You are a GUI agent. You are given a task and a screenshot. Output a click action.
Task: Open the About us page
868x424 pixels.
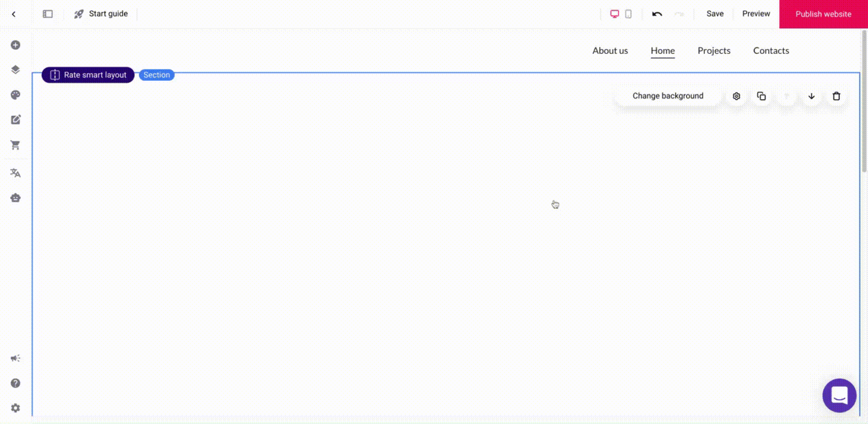(x=610, y=50)
